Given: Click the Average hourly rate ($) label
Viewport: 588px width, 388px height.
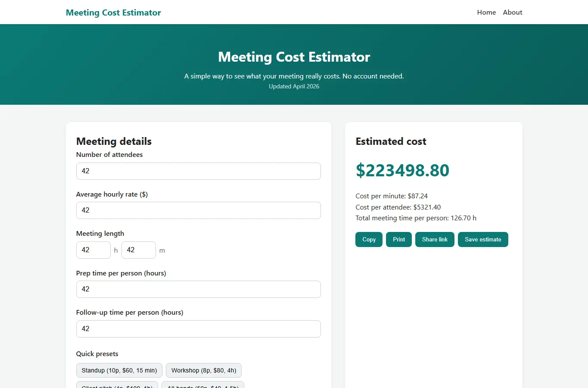Looking at the screenshot, I should pyautogui.click(x=112, y=194).
